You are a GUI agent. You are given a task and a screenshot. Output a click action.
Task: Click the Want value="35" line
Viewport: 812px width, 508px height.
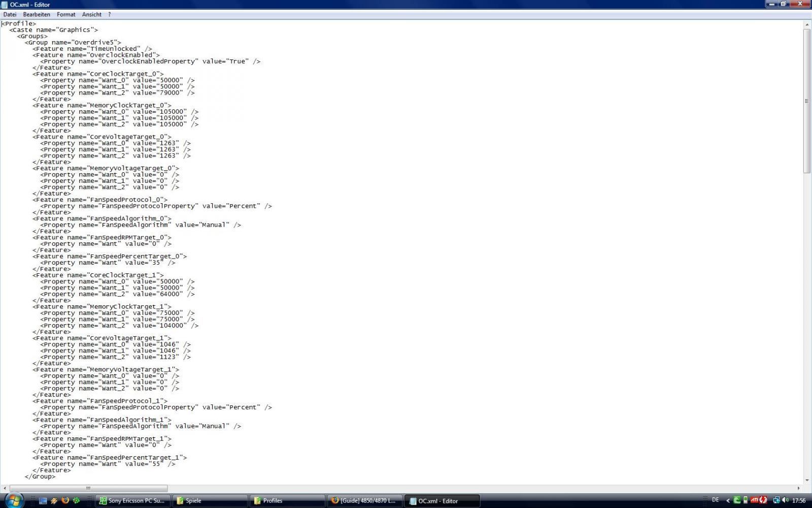point(108,263)
